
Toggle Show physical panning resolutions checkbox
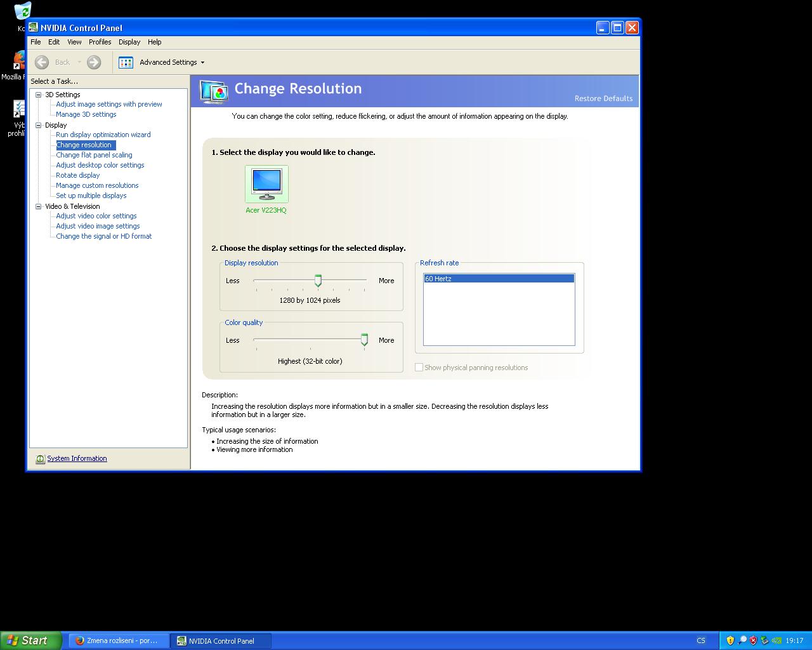coord(419,368)
